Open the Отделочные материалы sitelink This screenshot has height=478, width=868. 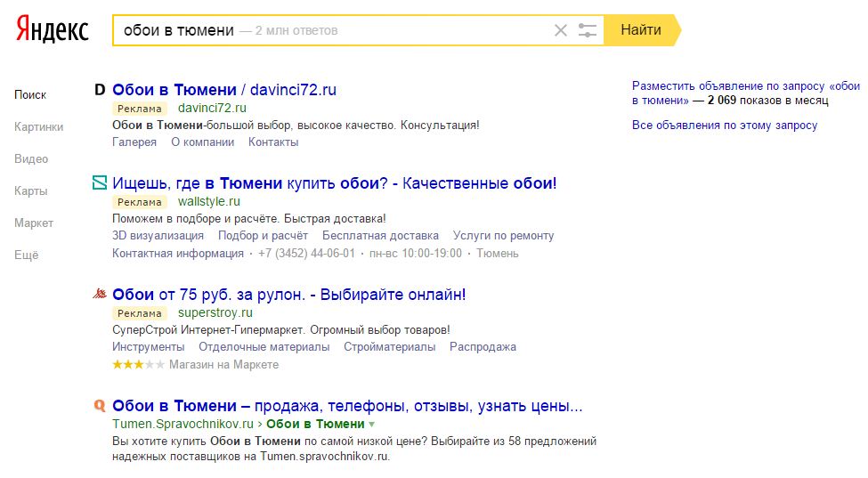(x=264, y=347)
